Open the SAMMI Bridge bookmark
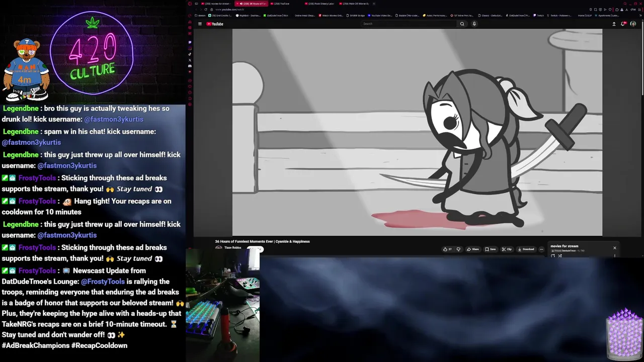Screen dimensions: 644x362 click(356, 16)
